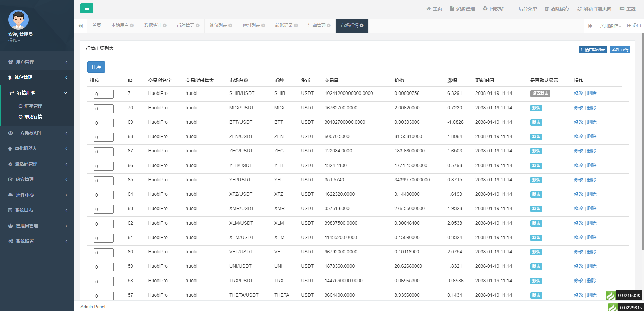Expand the 钱包管理 sidebar menu
Screen dimensions: 644x311
37,77
